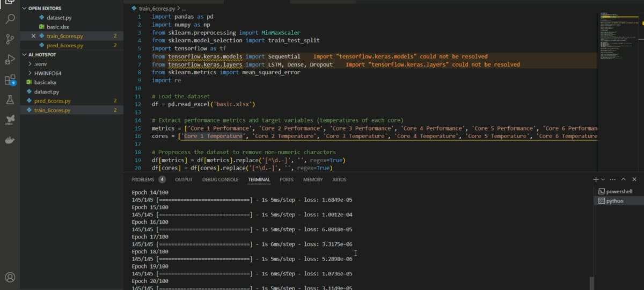
Task: Open the Source Control view
Action: click(10, 39)
